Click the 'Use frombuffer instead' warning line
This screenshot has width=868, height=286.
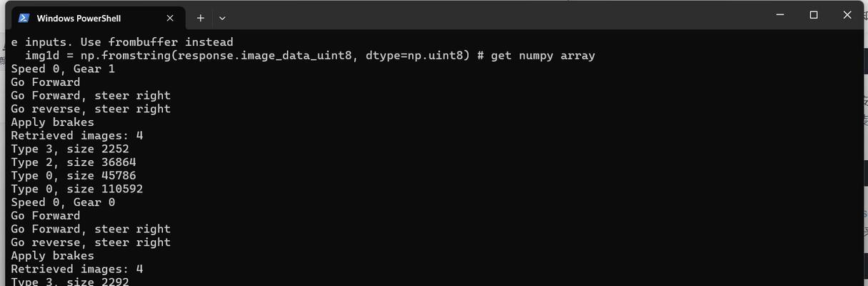pos(122,42)
